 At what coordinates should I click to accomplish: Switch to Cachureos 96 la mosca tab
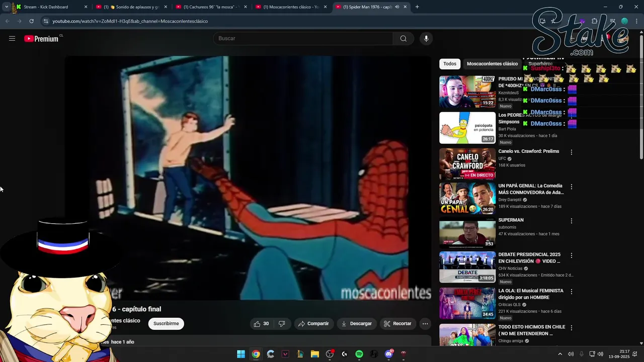point(211,7)
